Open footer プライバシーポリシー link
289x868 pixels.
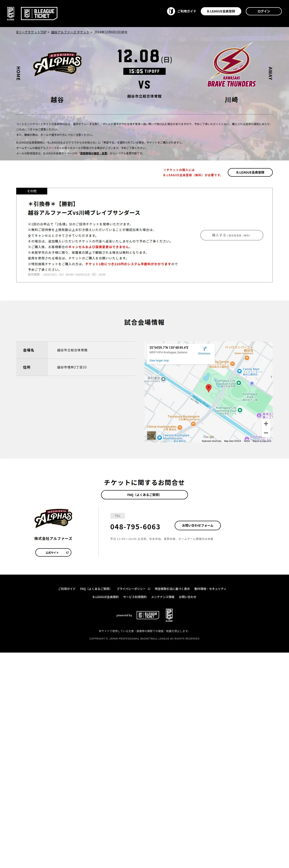tap(133, 589)
